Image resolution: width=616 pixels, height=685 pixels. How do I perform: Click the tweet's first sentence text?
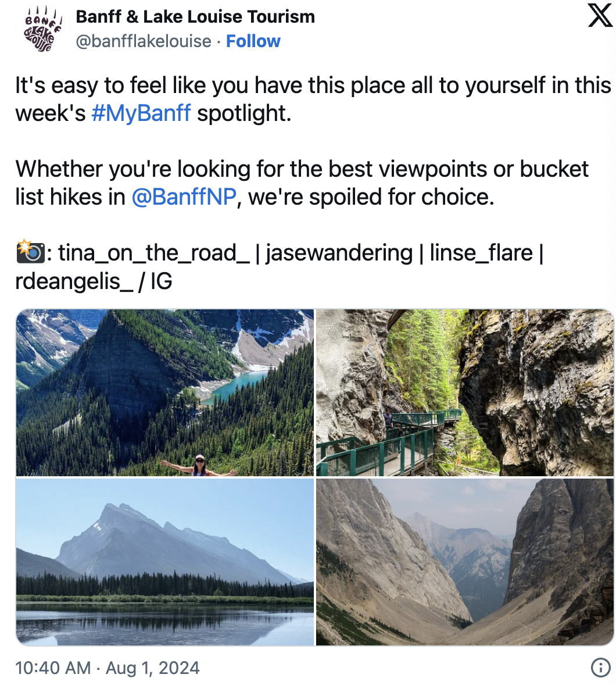pos(313,99)
